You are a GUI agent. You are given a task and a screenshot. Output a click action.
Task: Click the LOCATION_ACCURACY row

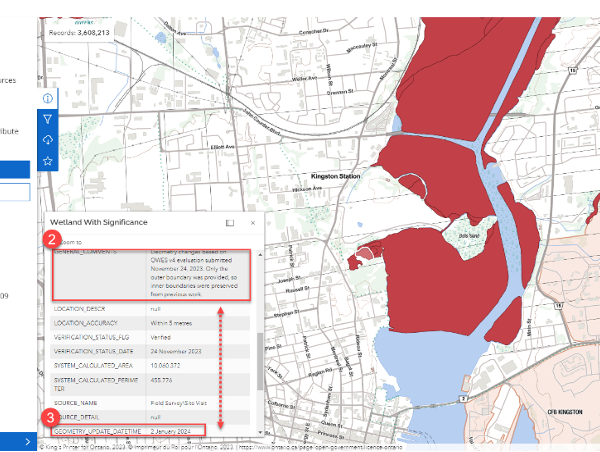pyautogui.click(x=150, y=324)
